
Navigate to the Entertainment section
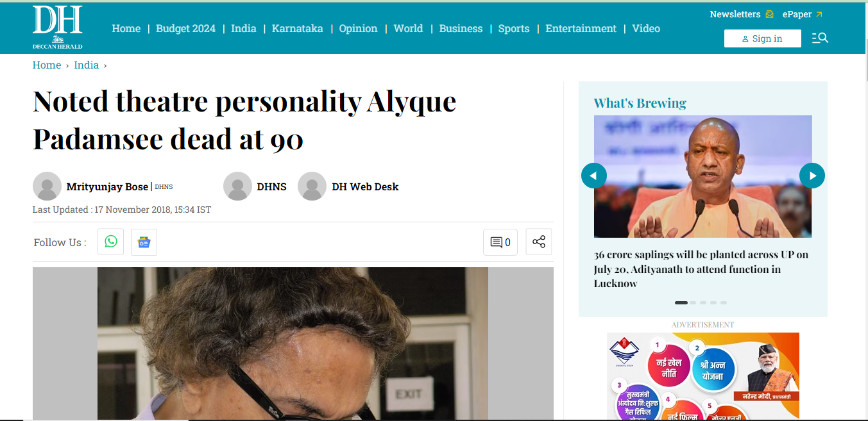click(x=581, y=28)
